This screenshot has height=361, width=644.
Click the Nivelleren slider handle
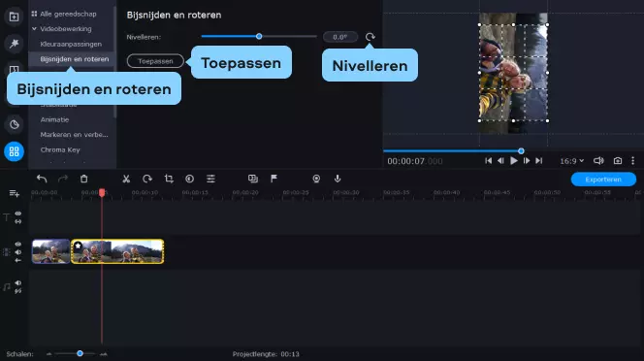click(259, 36)
